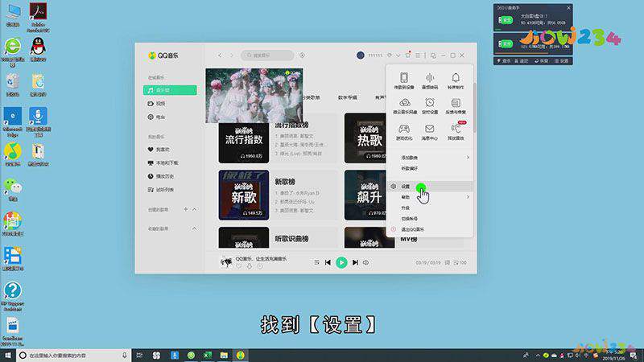Open the 热歌 chart cover
Viewport: 644px width, 362px height.
coord(365,138)
